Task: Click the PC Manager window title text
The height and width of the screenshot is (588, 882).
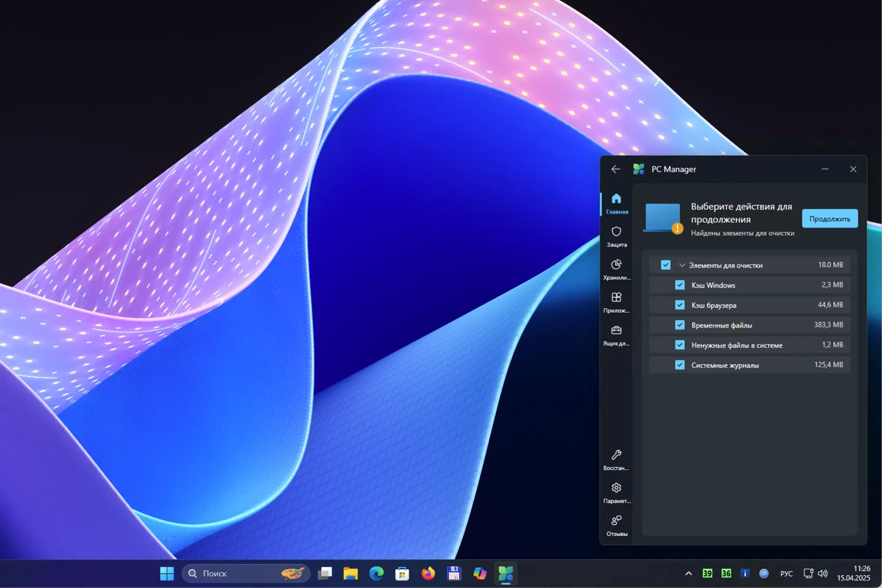Action: coord(674,169)
